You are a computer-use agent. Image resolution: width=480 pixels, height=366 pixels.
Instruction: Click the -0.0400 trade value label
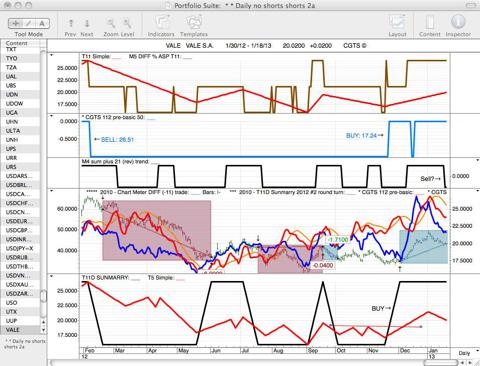(x=323, y=265)
